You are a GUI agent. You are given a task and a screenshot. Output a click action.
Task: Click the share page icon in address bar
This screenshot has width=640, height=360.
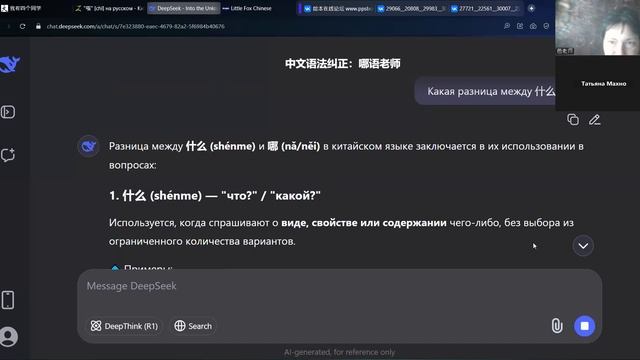[x=520, y=26]
